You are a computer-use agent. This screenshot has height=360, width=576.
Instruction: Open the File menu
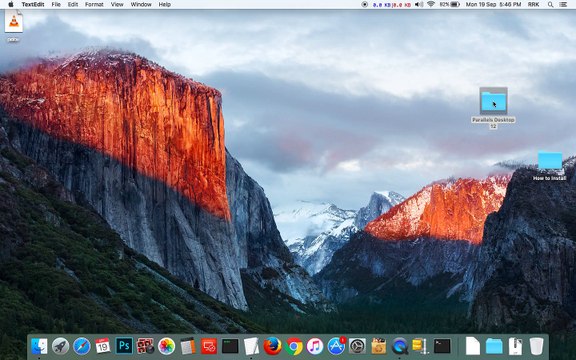point(56,4)
